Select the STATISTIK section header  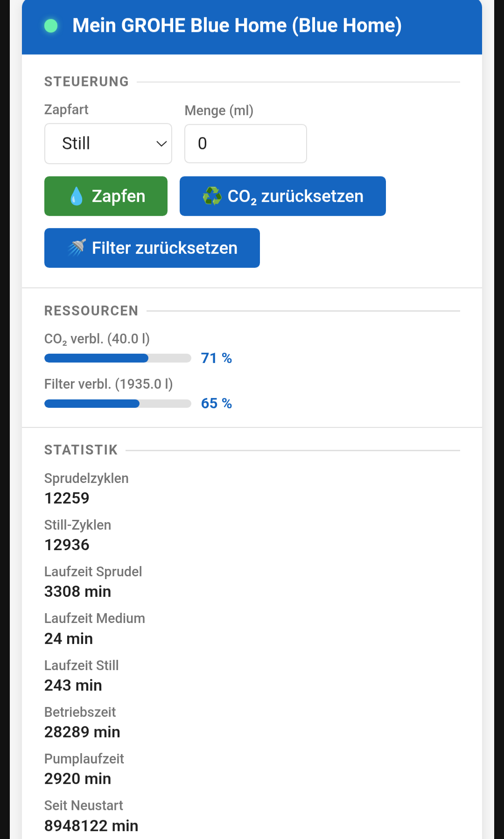[x=81, y=450]
